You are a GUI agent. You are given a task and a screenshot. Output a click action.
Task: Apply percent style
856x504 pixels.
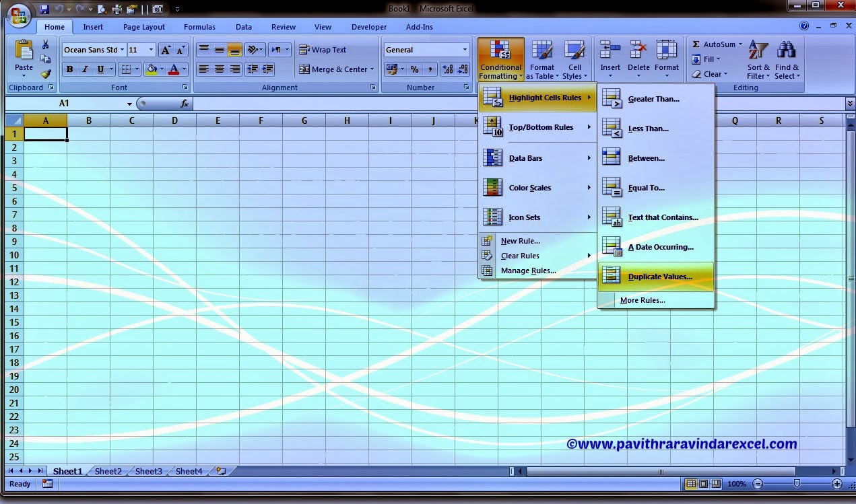tap(414, 69)
